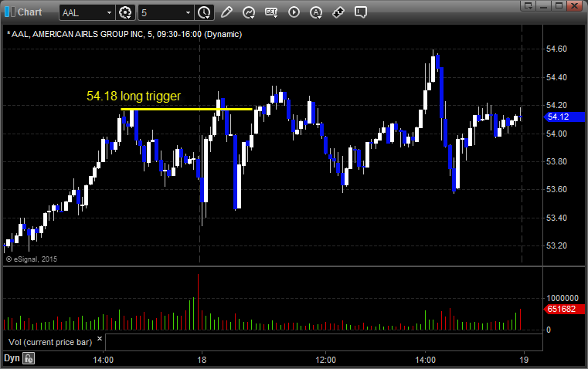Click the 54.18 long trigger text annotation

click(134, 96)
